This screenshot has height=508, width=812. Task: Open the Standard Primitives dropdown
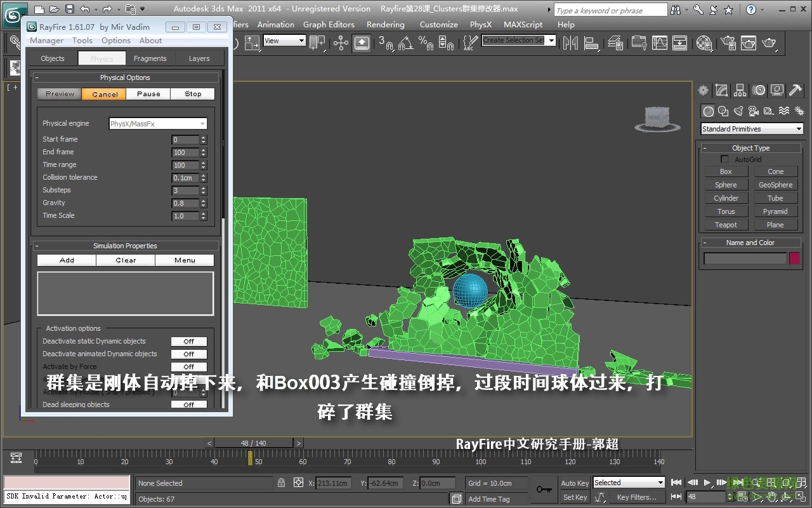pos(751,129)
